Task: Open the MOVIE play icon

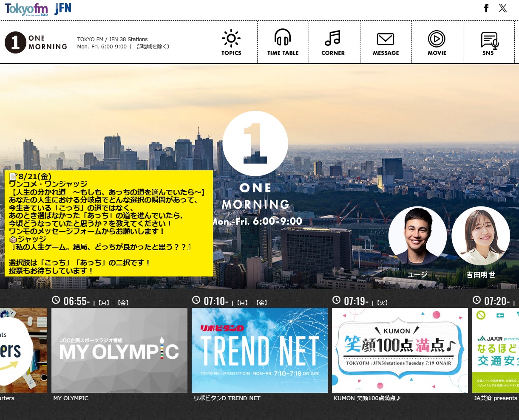Action: (x=437, y=39)
